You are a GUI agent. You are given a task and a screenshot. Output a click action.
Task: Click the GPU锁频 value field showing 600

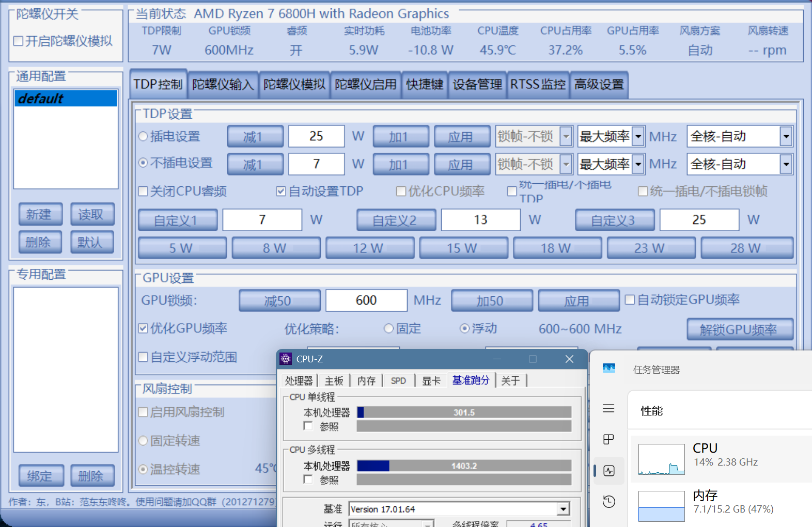[x=366, y=300]
